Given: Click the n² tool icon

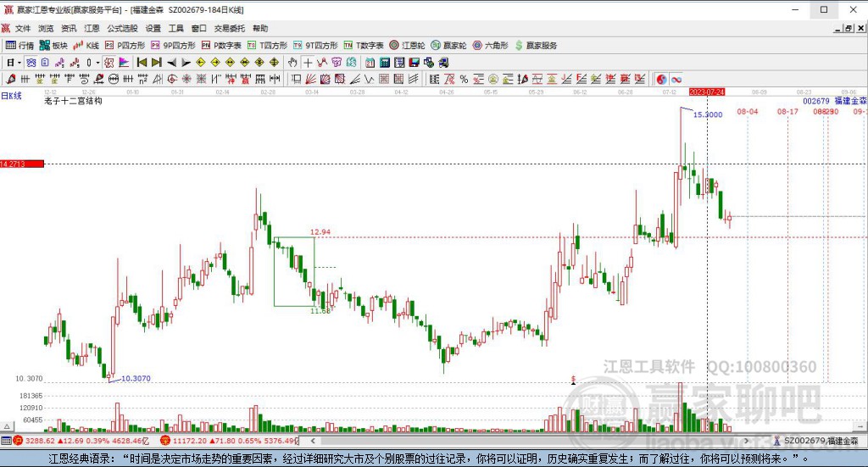Looking at the screenshot, I should 142,79.
